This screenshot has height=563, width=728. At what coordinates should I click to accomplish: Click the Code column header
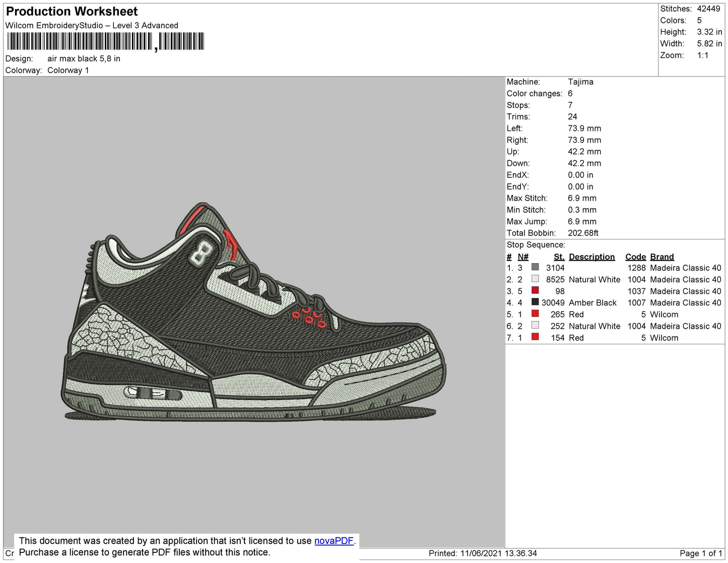tap(635, 257)
